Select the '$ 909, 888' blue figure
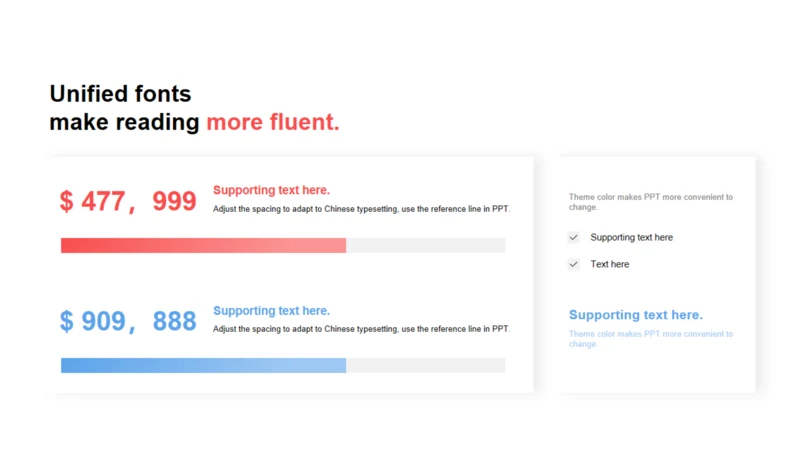Viewport: 800px width, 450px height. click(128, 321)
